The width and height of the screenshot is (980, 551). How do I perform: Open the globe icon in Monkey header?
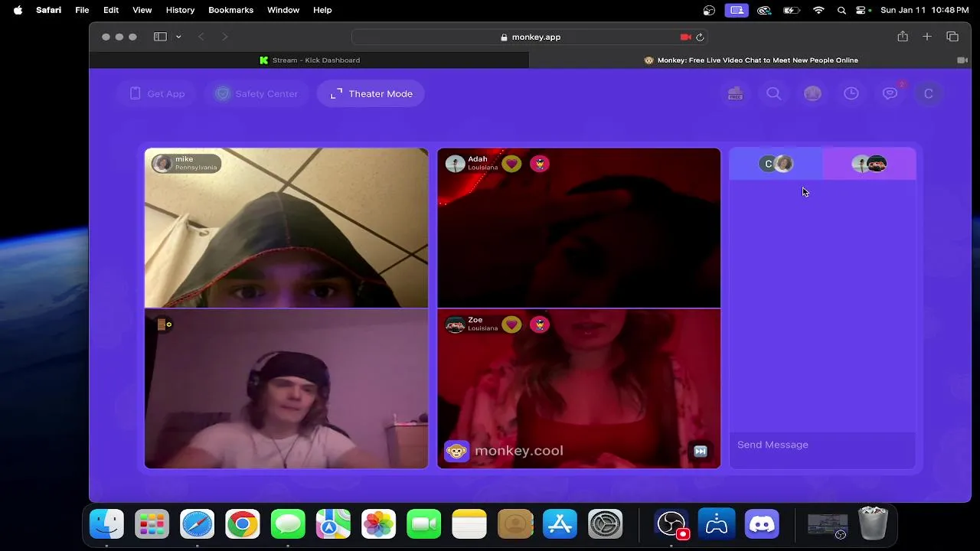tap(812, 93)
